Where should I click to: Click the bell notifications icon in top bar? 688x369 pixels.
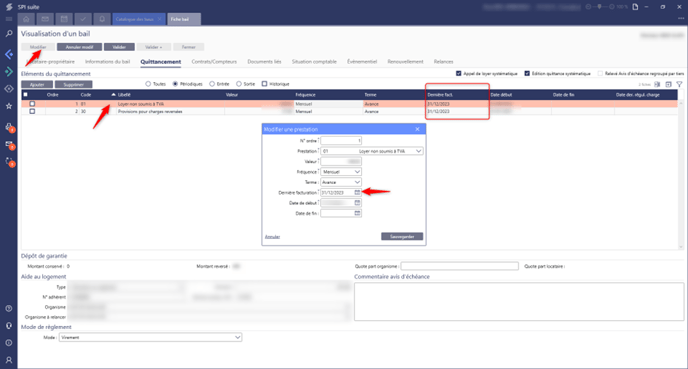pos(102,19)
